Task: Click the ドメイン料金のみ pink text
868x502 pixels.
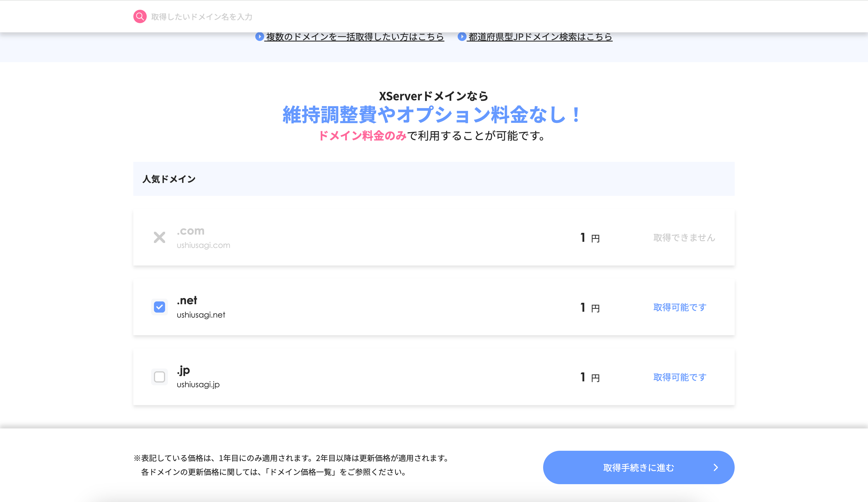Action: pos(362,136)
